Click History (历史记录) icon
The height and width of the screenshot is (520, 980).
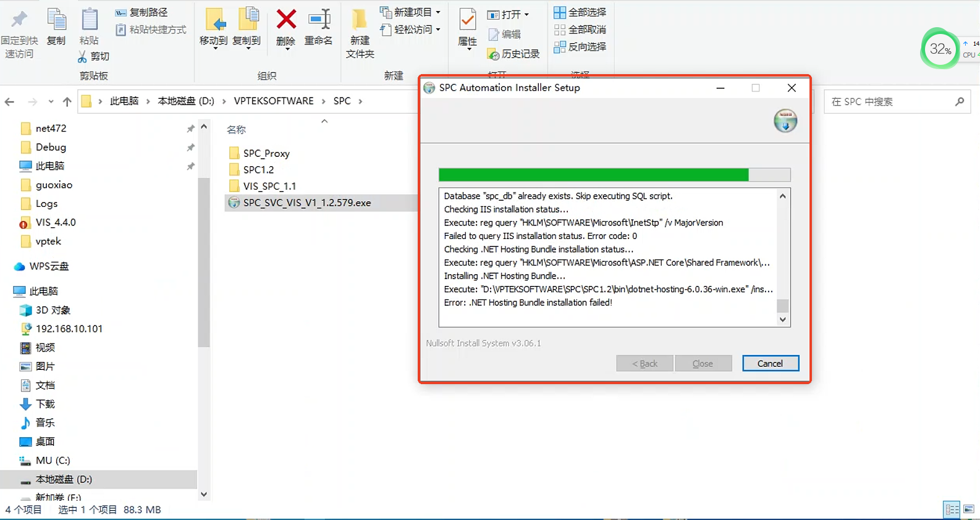coord(493,54)
